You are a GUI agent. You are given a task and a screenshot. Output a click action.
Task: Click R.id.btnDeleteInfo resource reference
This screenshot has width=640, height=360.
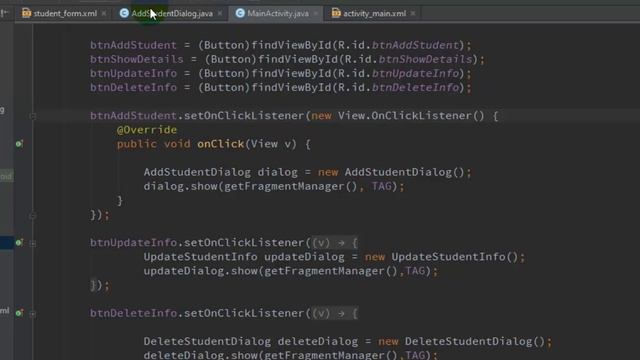pyautogui.click(x=398, y=87)
